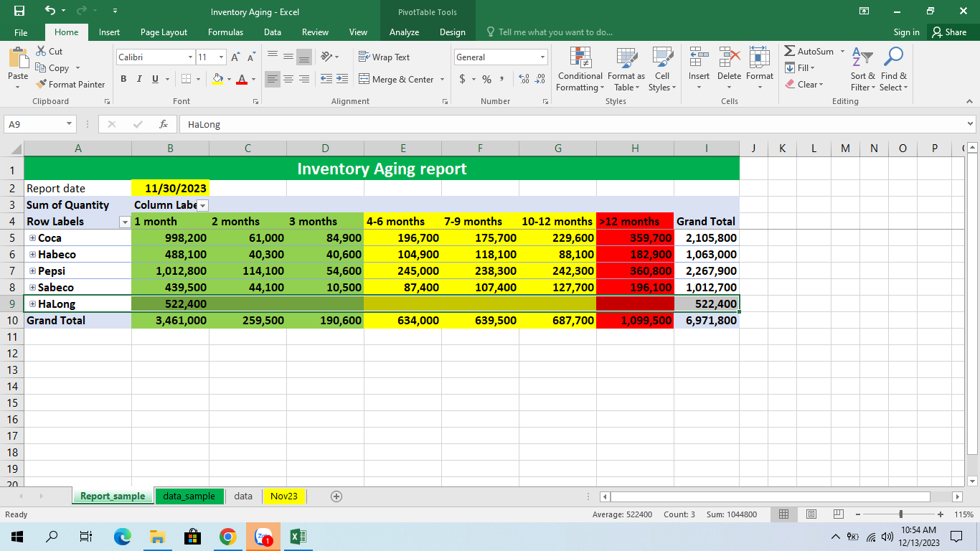Open the Analyze PivotTable tab
Screen dimensions: 980x551
pos(404,32)
